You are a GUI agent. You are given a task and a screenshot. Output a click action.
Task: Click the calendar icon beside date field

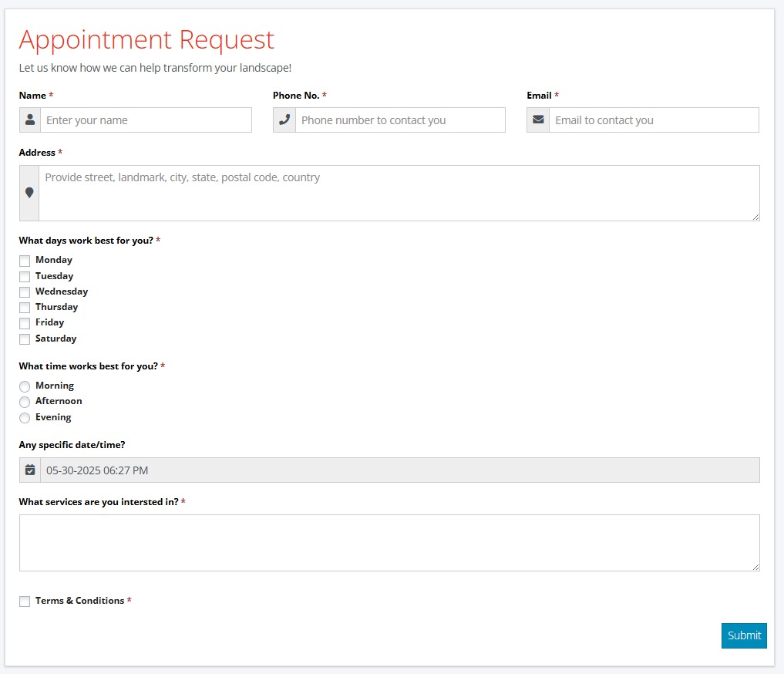click(30, 470)
